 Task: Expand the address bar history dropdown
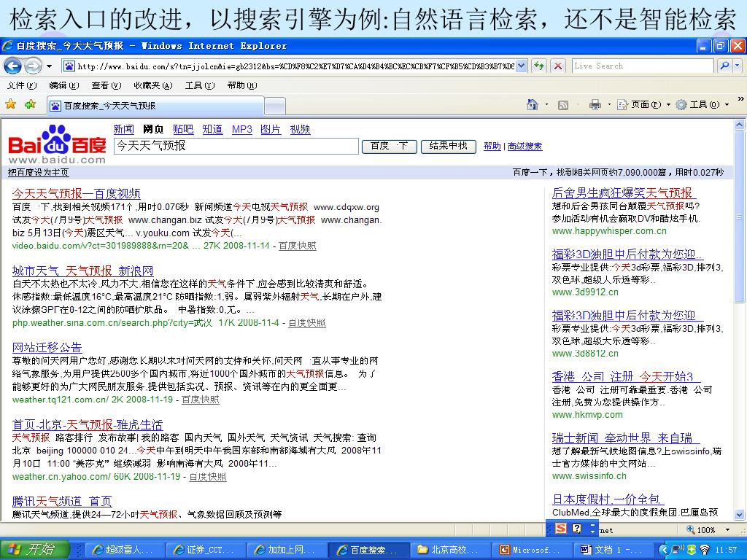522,66
